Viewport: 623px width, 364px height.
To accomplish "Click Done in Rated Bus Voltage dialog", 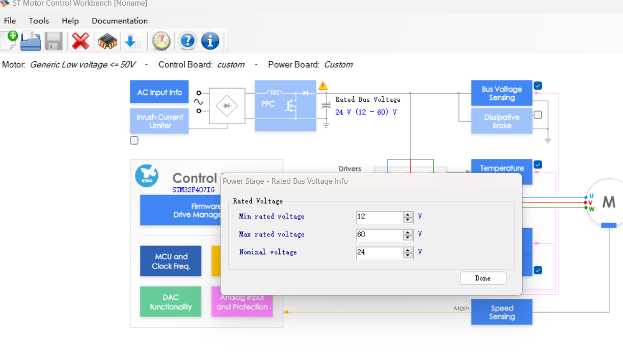I will pos(483,278).
